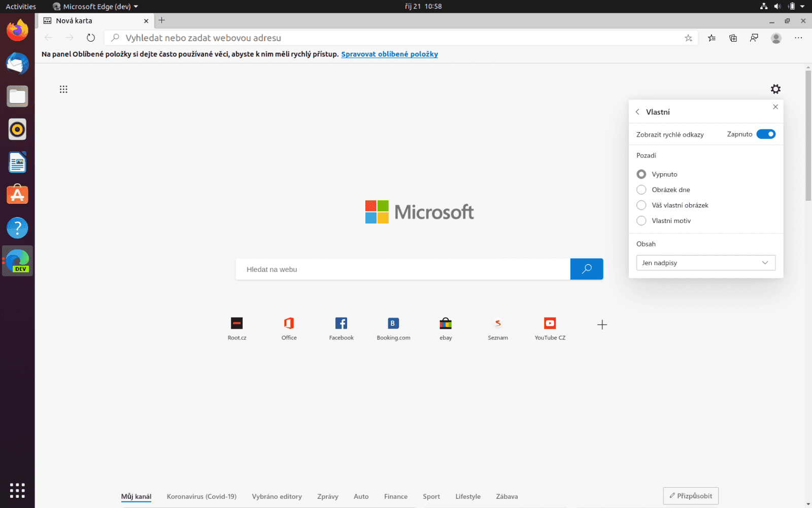Toggle Zobrazit rychlé odkazy off

click(766, 134)
